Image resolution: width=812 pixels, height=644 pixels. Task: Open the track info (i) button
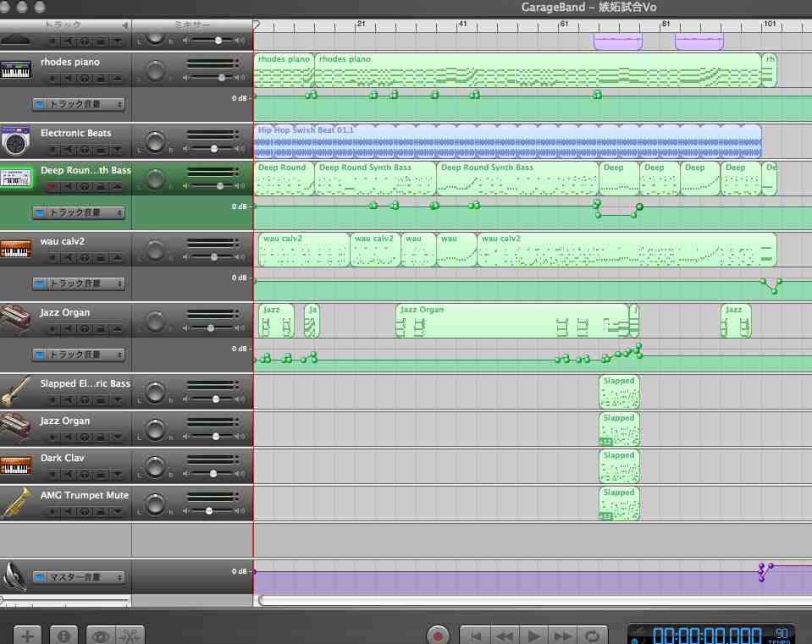point(64,635)
